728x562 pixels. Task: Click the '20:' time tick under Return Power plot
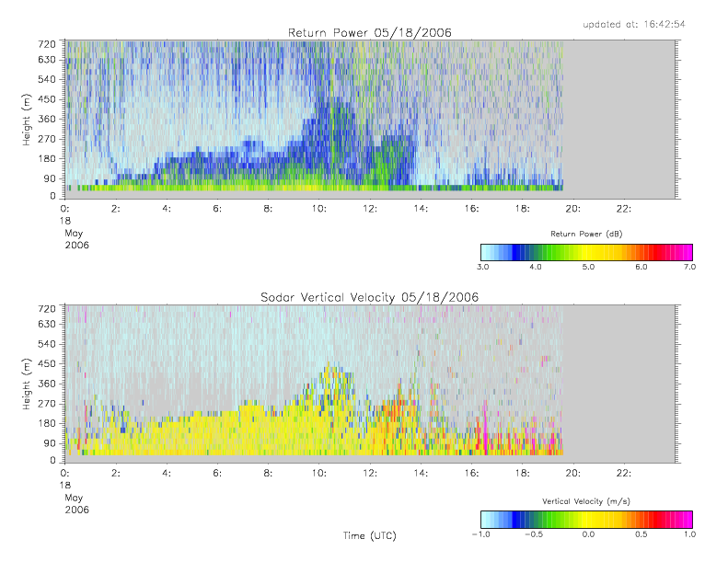pyautogui.click(x=573, y=209)
